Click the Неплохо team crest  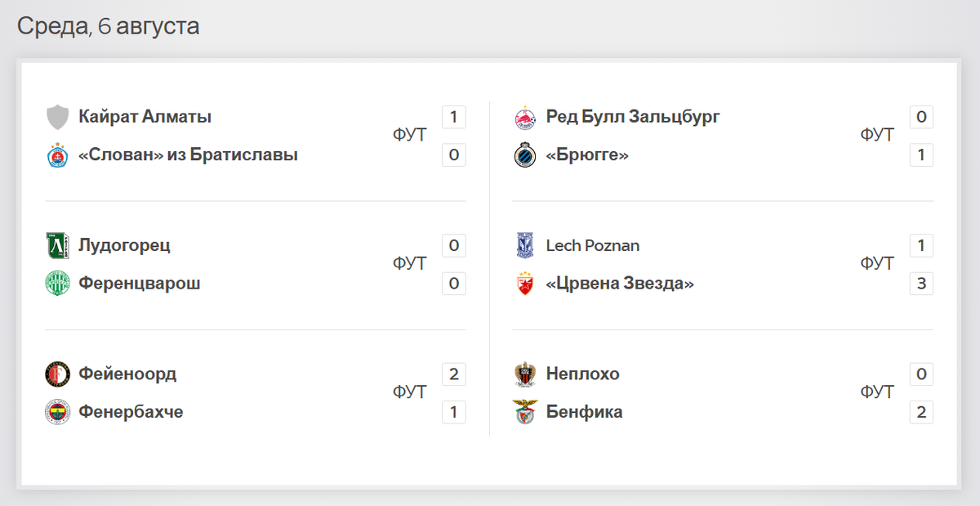pos(524,374)
